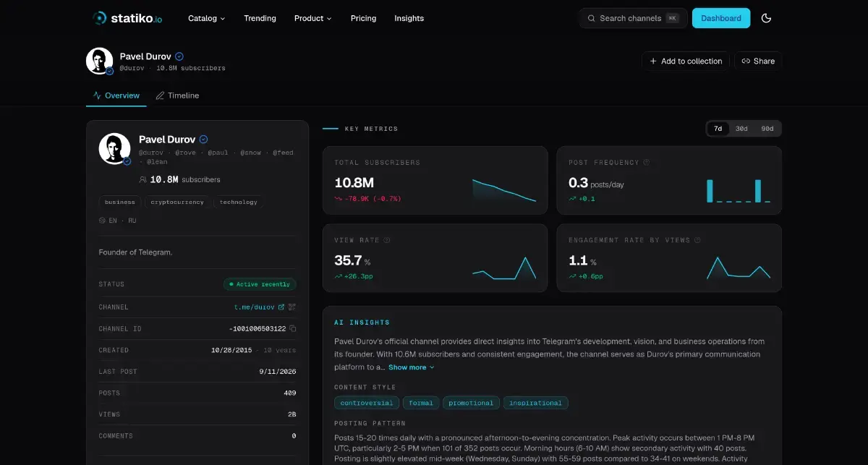
Task: Open the QR code for t.me/durov
Action: (292, 307)
